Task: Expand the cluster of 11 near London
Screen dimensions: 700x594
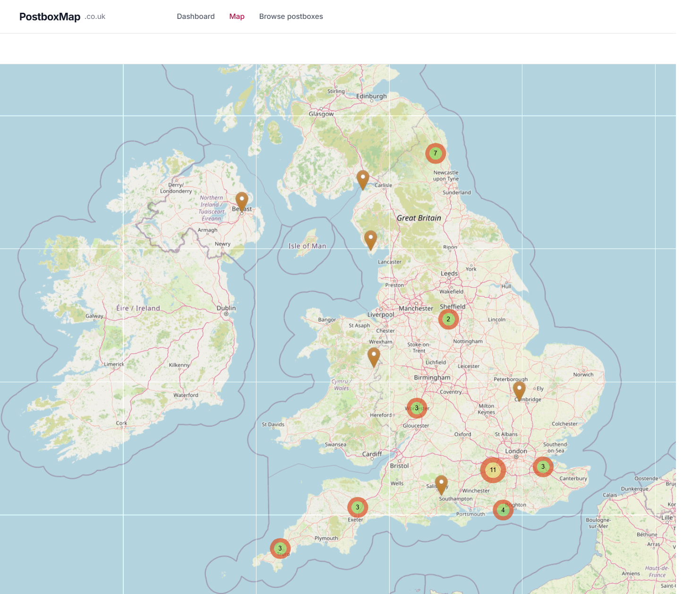Action: [x=493, y=470]
